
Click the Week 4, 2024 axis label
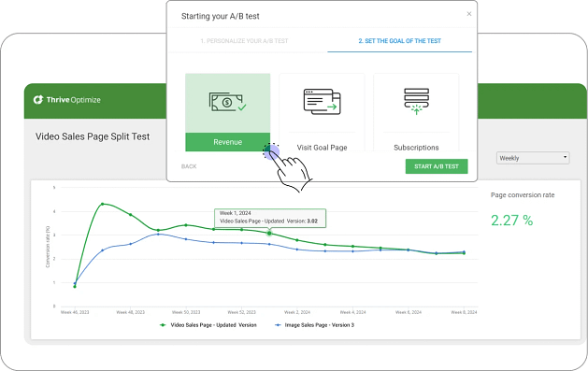click(352, 312)
